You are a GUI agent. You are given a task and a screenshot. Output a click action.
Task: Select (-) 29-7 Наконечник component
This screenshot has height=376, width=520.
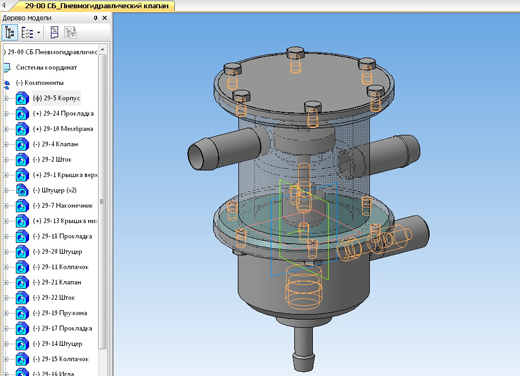click(x=63, y=205)
